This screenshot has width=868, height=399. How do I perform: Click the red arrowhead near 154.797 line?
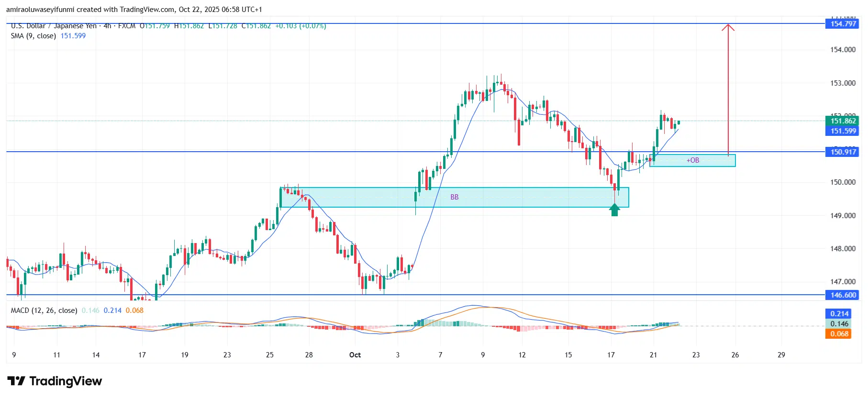click(728, 27)
